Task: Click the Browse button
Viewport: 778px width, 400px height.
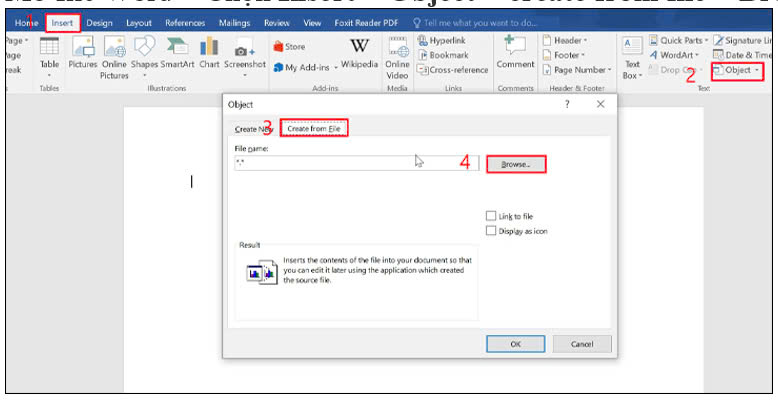Action: pyautogui.click(x=516, y=164)
